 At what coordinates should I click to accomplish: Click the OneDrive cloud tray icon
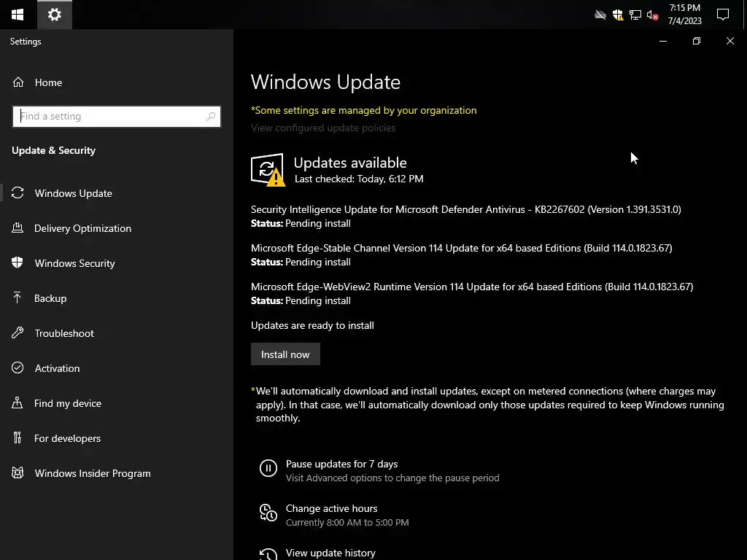(600, 15)
